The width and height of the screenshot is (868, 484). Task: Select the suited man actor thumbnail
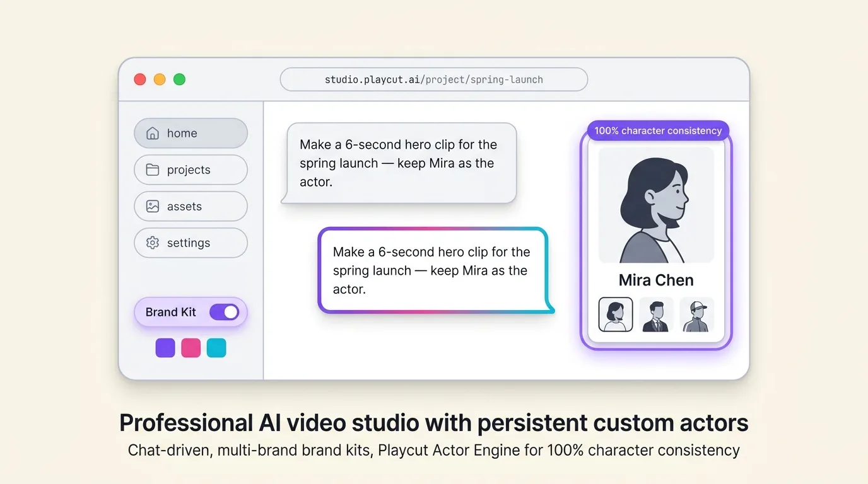(x=656, y=314)
